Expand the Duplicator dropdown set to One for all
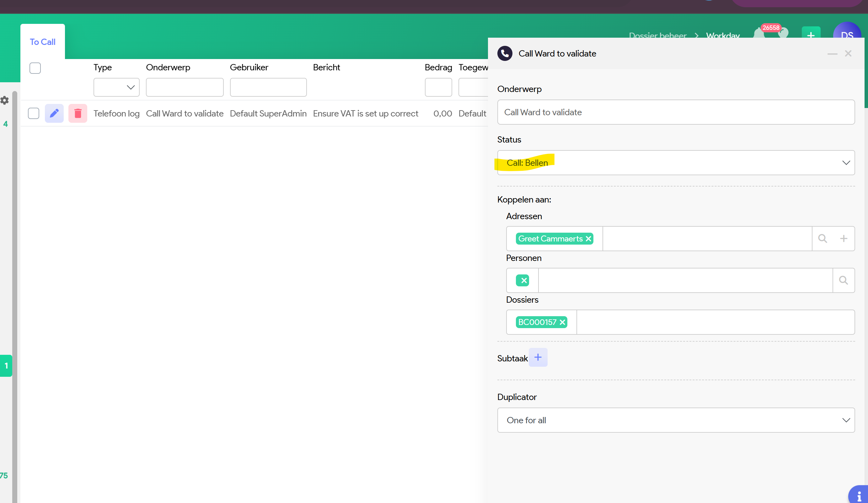868x503 pixels. tap(675, 420)
